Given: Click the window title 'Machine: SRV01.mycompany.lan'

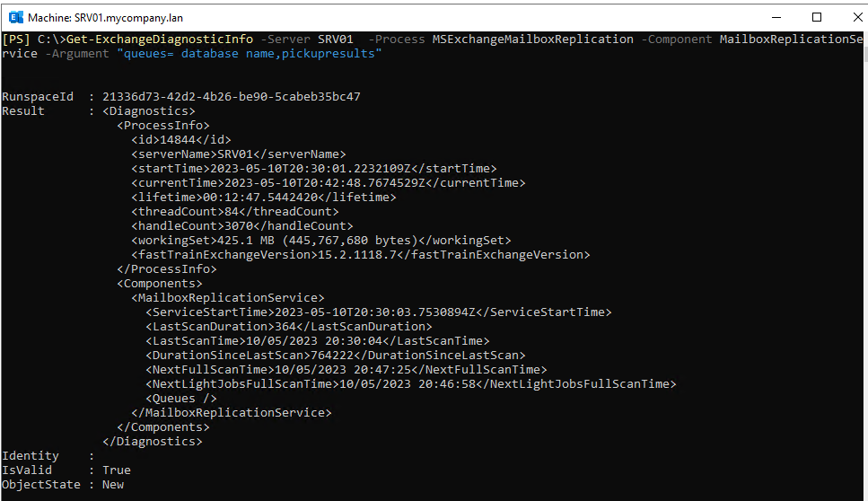Looking at the screenshot, I should pyautogui.click(x=105, y=18).
